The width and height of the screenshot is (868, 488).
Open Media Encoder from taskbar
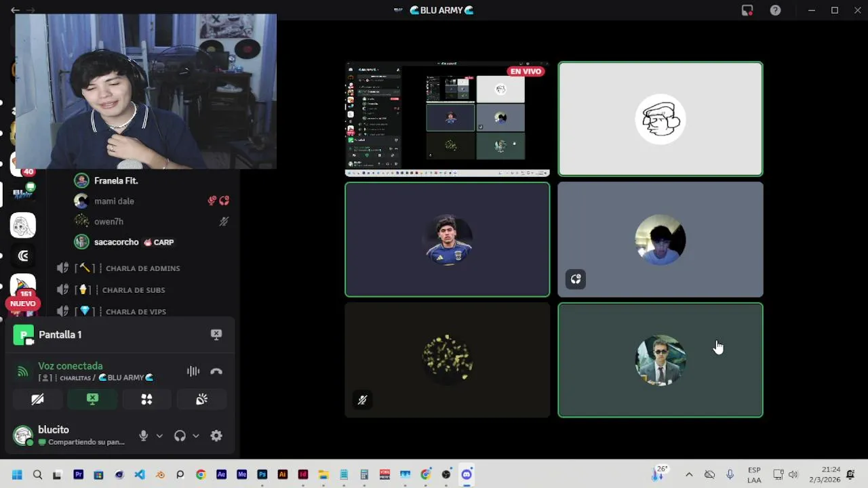(x=241, y=474)
